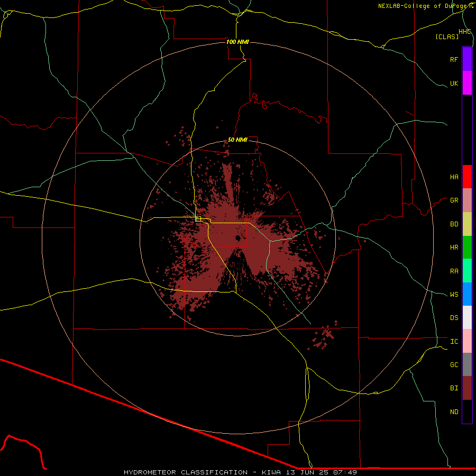Click the '07:49' timestamp
Viewport: 476px width, 476px height.
[x=345, y=472]
